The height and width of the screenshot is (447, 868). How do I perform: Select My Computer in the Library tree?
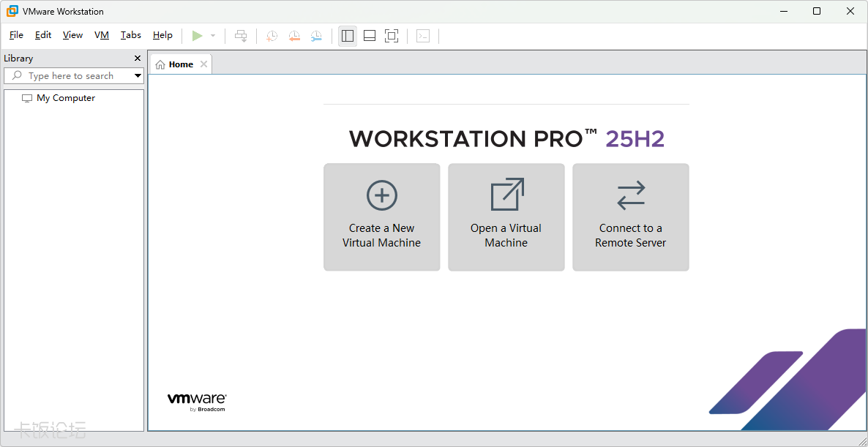click(66, 98)
